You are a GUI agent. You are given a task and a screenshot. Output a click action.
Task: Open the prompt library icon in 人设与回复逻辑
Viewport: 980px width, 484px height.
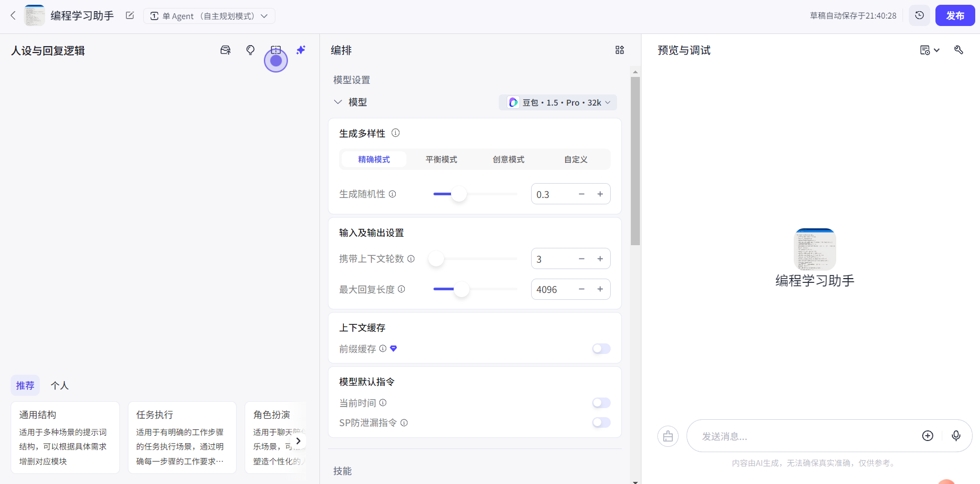point(226,50)
